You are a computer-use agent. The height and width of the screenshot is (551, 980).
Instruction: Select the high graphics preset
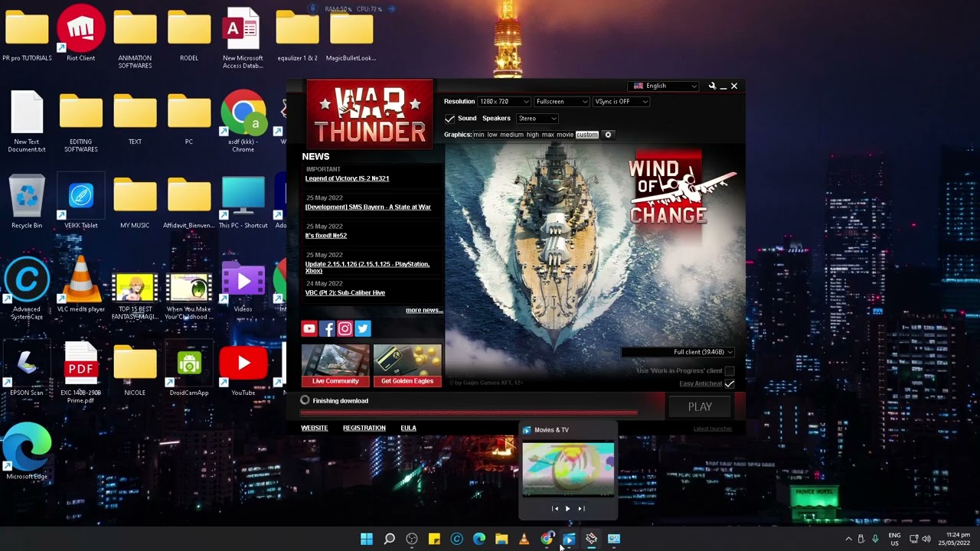533,135
